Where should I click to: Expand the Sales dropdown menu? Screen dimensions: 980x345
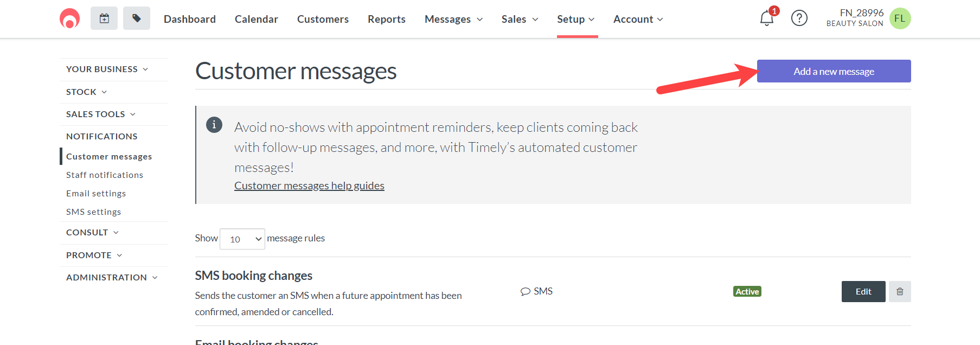520,19
